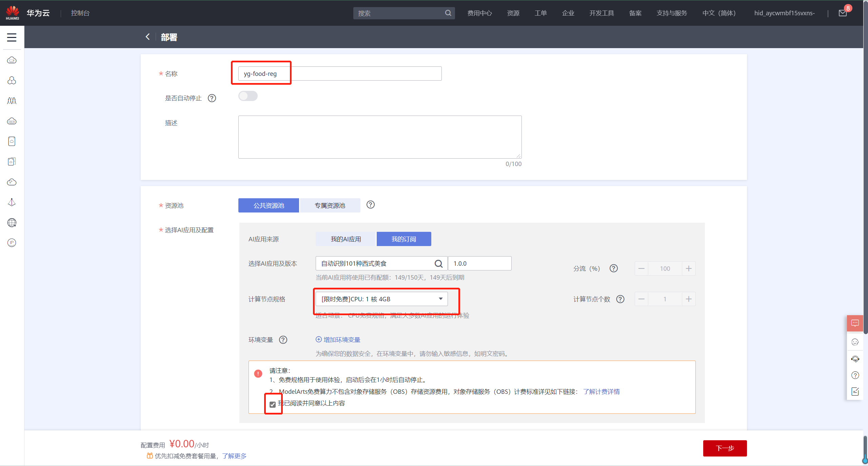Screen dimensions: 868x466
Task: Increase 计算节点个数 with plus button
Action: click(x=688, y=299)
